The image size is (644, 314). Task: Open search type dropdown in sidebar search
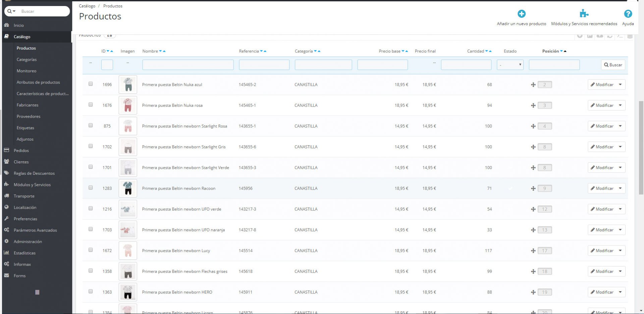click(11, 11)
